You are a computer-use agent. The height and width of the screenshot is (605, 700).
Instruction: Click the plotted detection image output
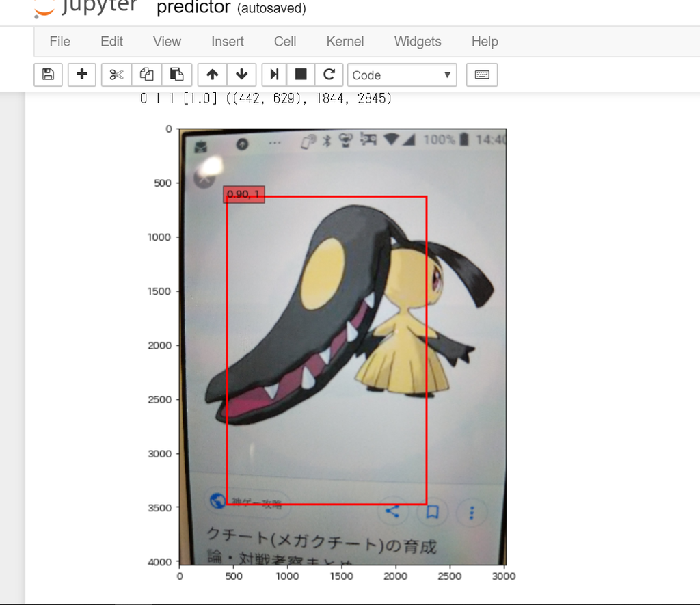343,347
